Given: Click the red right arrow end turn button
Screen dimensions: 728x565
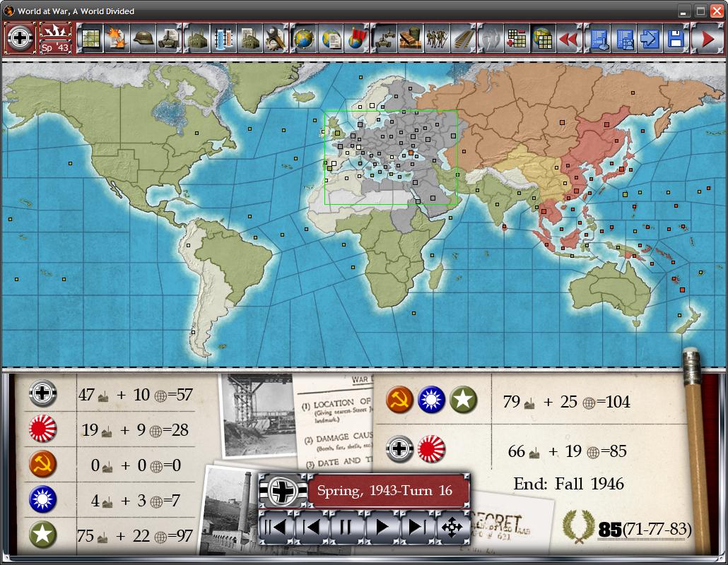Looking at the screenshot, I should tap(708, 38).
